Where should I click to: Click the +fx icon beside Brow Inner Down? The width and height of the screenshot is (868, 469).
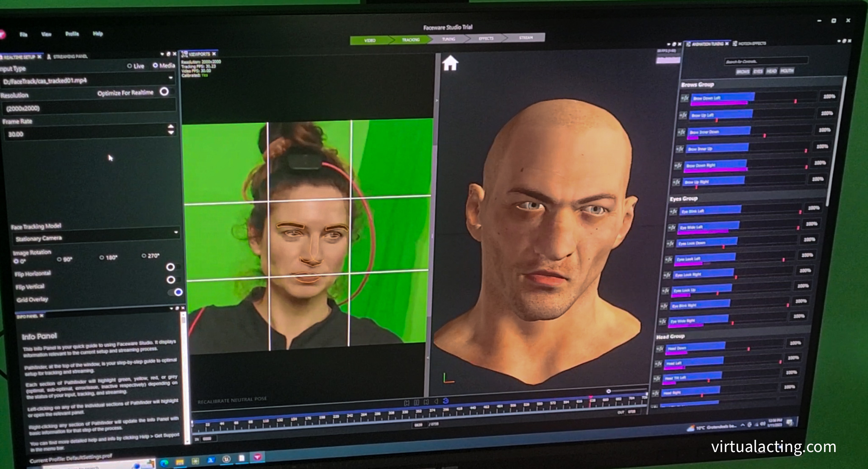tap(681, 132)
